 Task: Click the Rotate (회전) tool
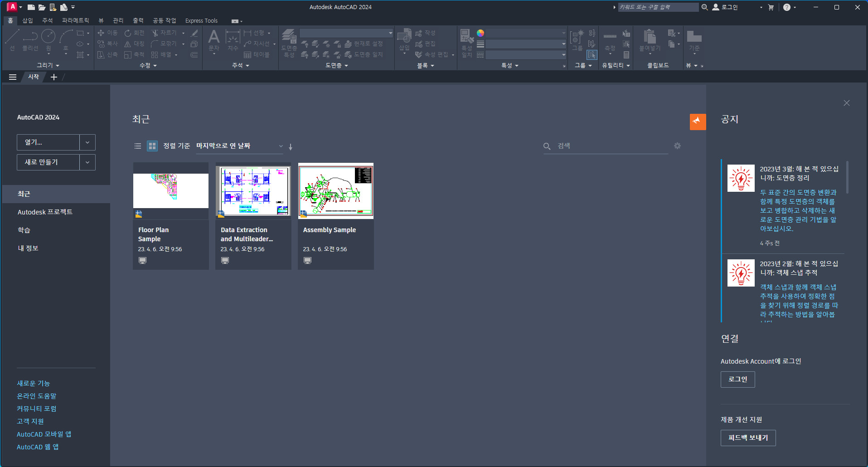[134, 33]
